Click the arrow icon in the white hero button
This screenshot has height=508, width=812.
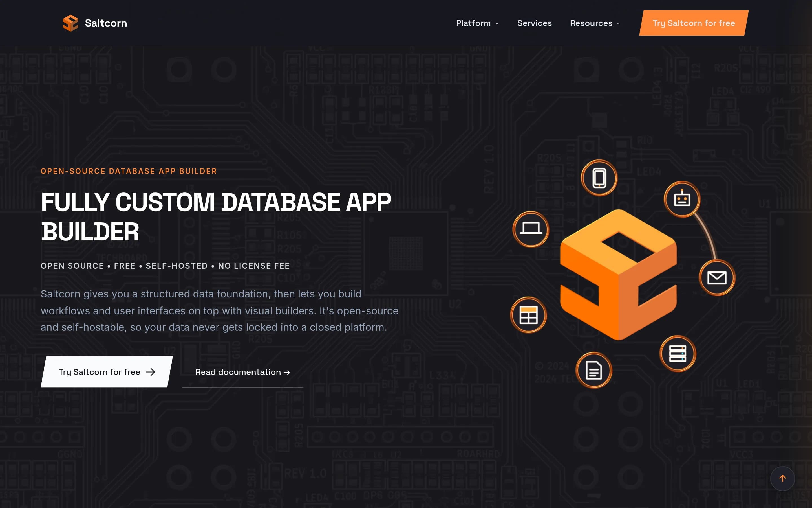151,372
